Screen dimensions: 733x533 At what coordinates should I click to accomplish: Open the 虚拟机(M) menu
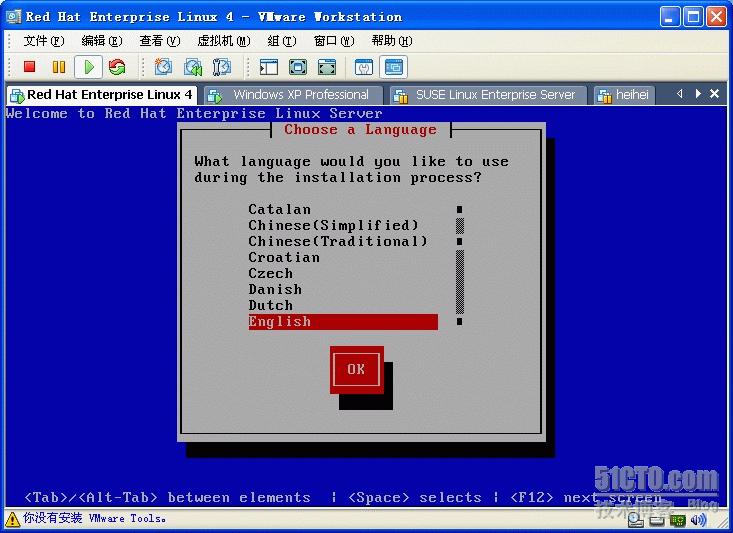point(224,41)
